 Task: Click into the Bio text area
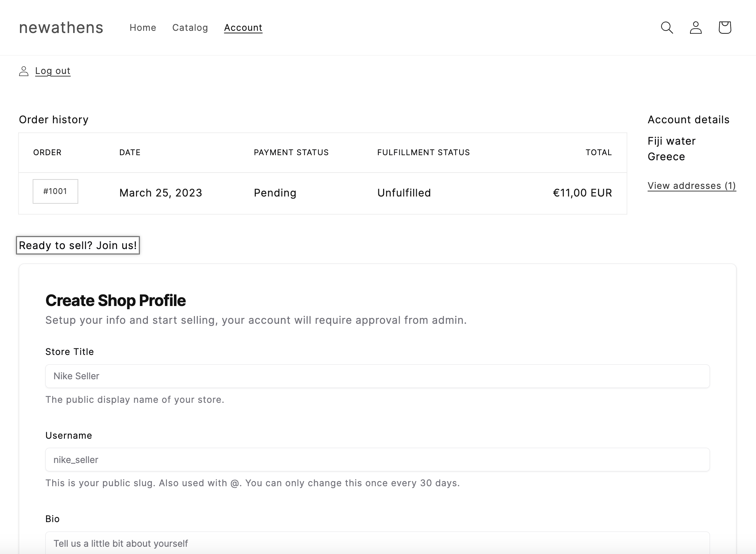[x=377, y=543]
